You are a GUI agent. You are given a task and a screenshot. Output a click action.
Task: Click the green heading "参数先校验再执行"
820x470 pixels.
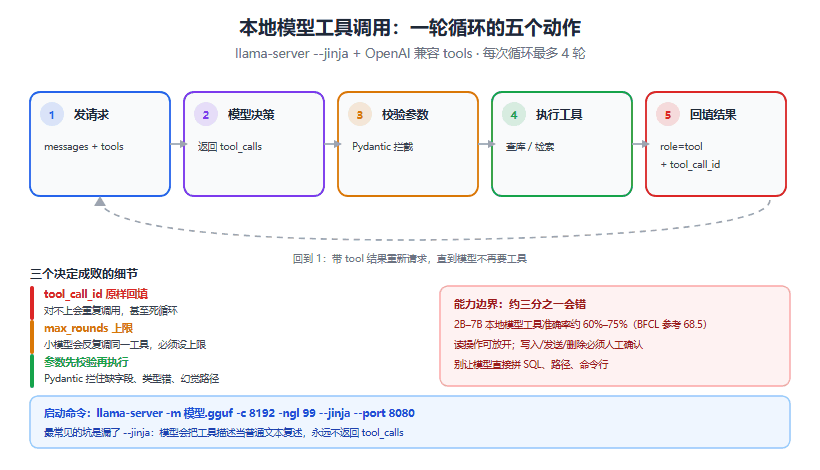(x=86, y=362)
